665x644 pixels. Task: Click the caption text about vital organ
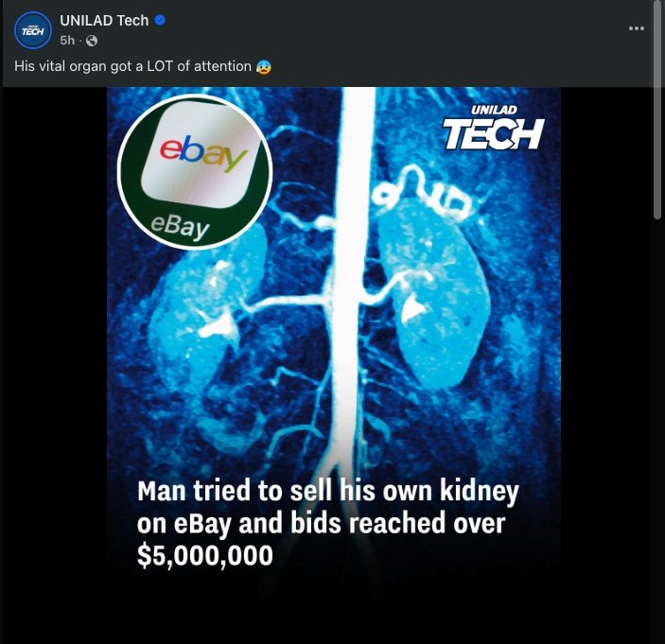tap(132, 66)
